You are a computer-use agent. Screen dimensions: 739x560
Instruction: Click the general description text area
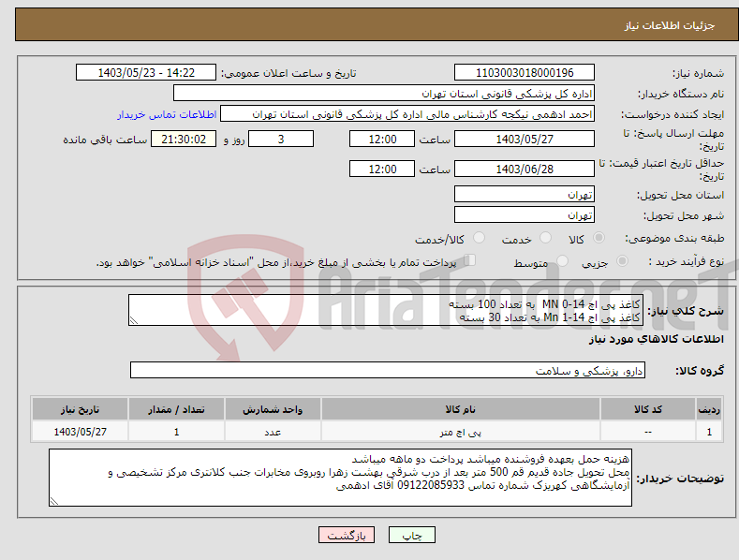(x=386, y=310)
